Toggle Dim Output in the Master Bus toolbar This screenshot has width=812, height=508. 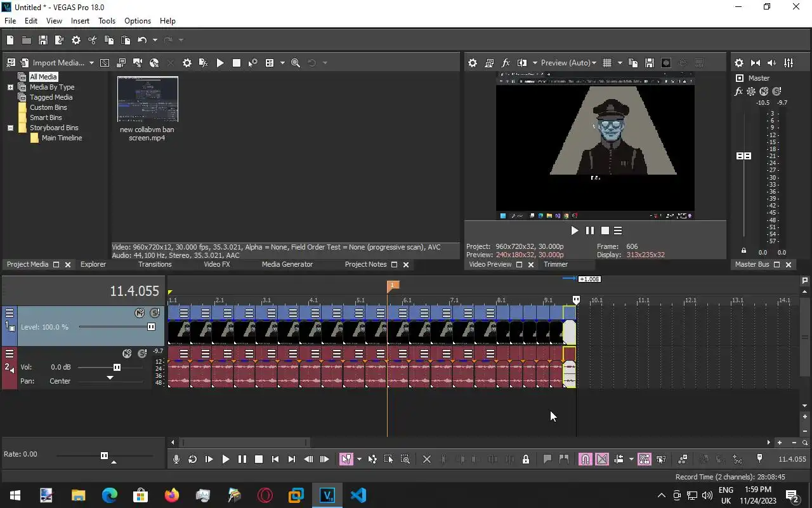pos(772,63)
